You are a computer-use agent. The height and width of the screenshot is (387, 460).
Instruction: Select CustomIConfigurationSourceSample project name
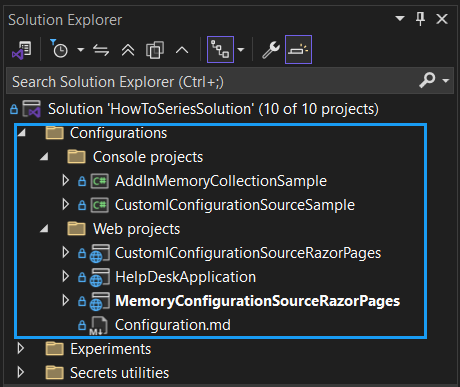pos(235,205)
